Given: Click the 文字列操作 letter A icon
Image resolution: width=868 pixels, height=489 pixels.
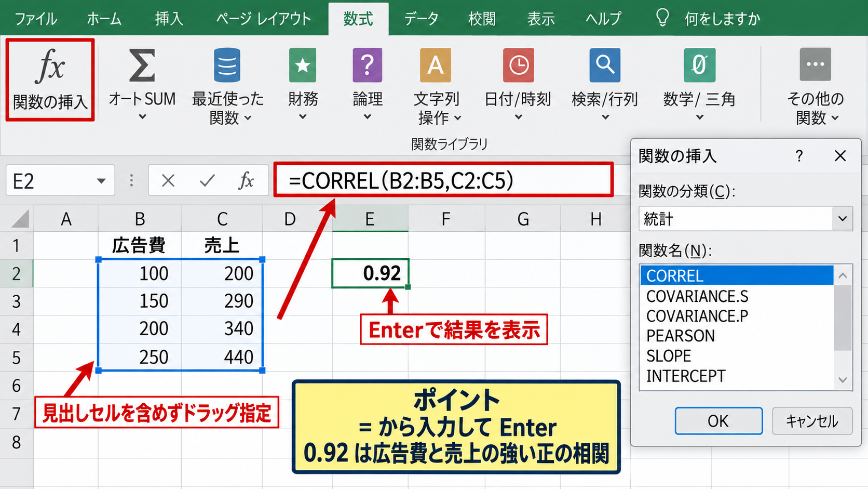Looking at the screenshot, I should point(436,65).
